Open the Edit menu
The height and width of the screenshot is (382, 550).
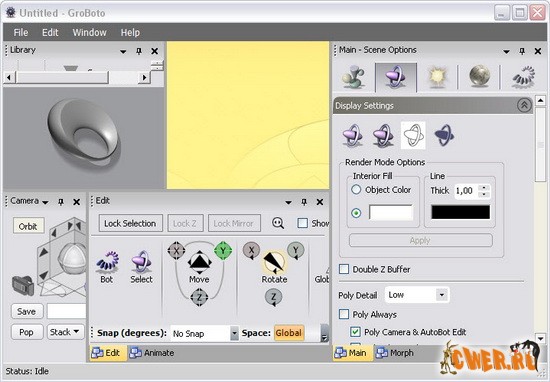tap(50, 33)
